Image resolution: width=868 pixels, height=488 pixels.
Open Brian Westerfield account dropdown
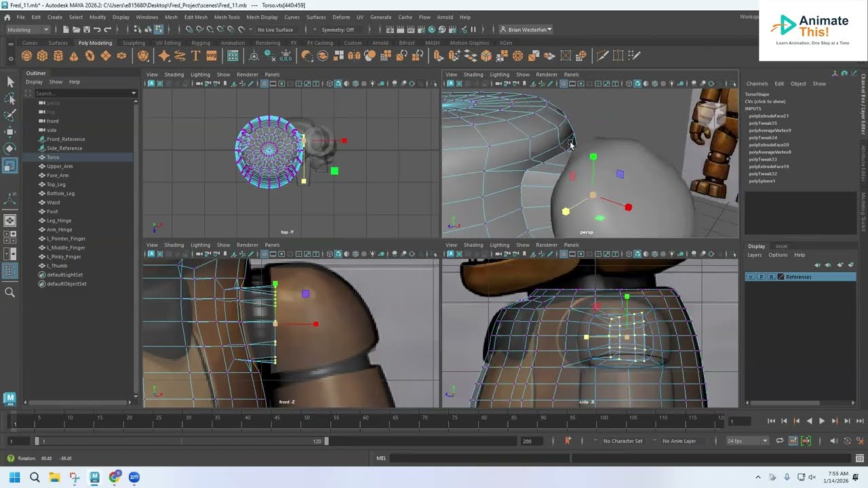point(526,29)
